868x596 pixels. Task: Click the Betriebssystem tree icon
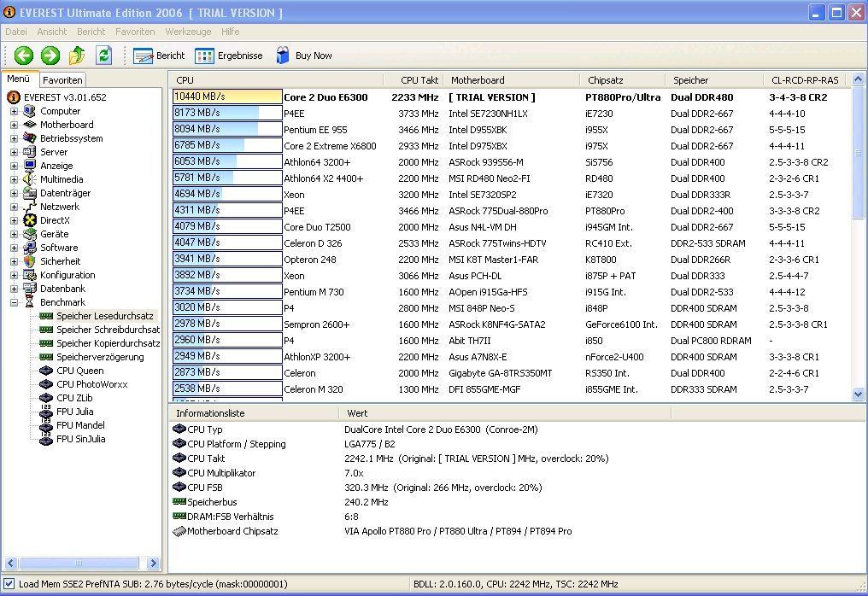pyautogui.click(x=30, y=138)
